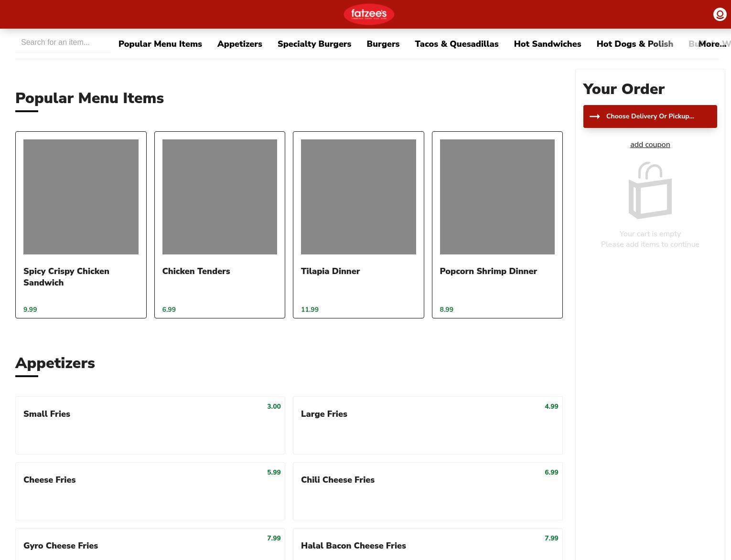Image resolution: width=731 pixels, height=560 pixels.
Task: Open Hot Sandwiches category
Action: point(547,44)
